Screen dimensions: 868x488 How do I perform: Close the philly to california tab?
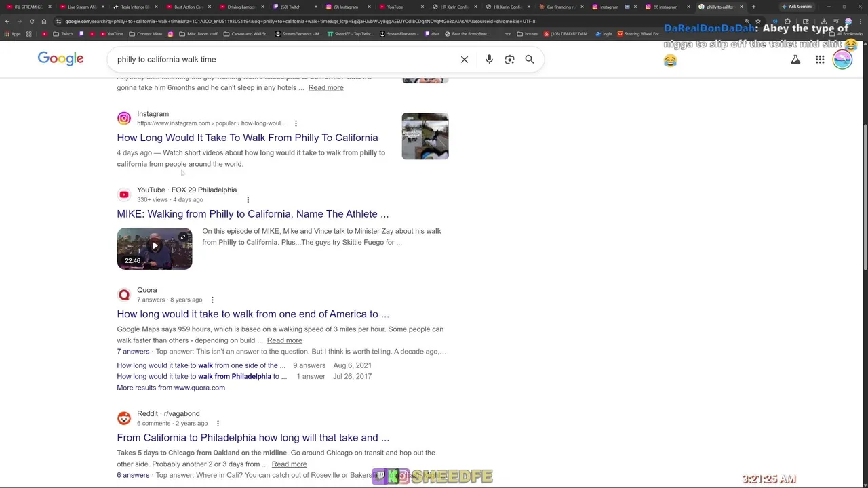click(x=741, y=7)
